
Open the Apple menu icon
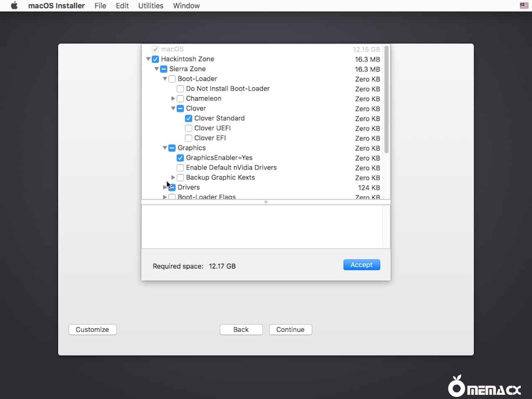[14, 5]
